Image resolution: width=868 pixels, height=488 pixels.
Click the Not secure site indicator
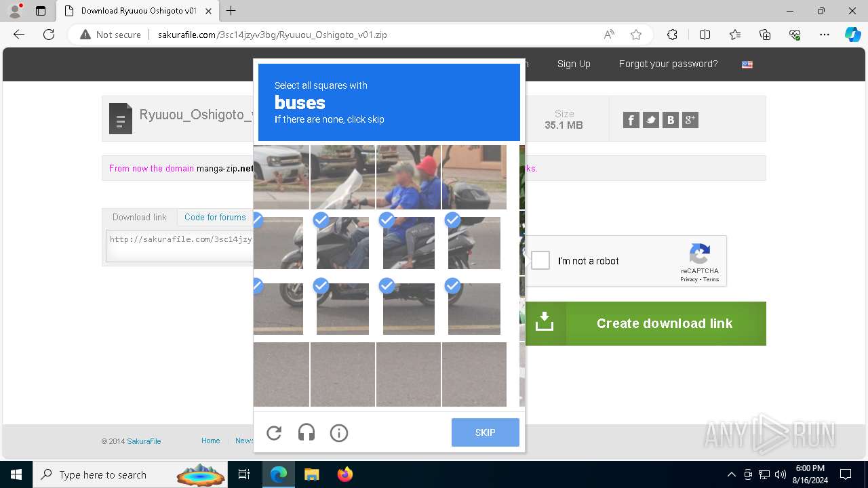click(111, 35)
